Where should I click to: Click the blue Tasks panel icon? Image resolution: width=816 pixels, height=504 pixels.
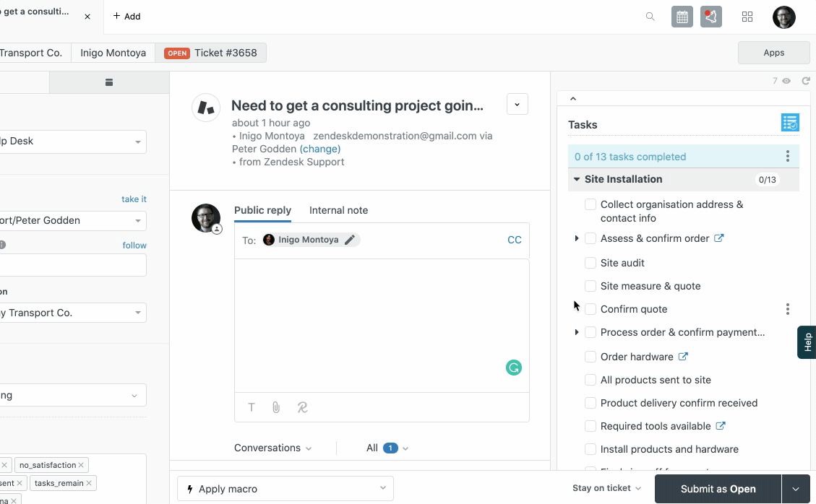(789, 122)
